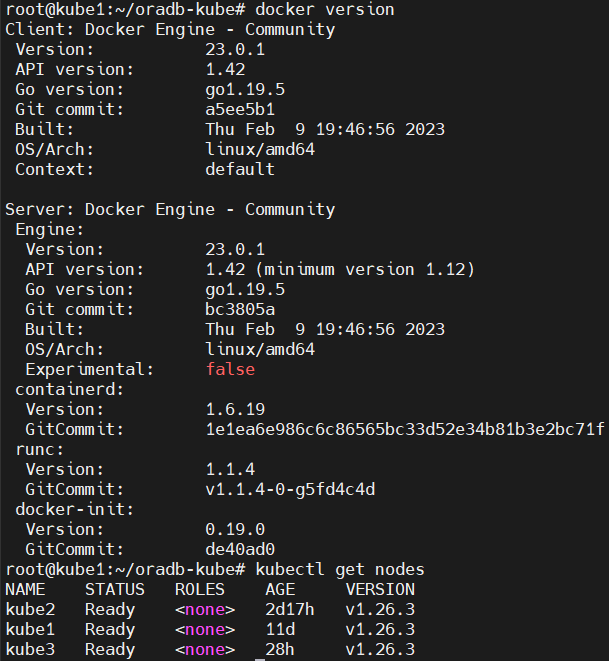Screen dimensions: 609x661
Task: Click the kube3 age 28h
Action: click(x=280, y=650)
